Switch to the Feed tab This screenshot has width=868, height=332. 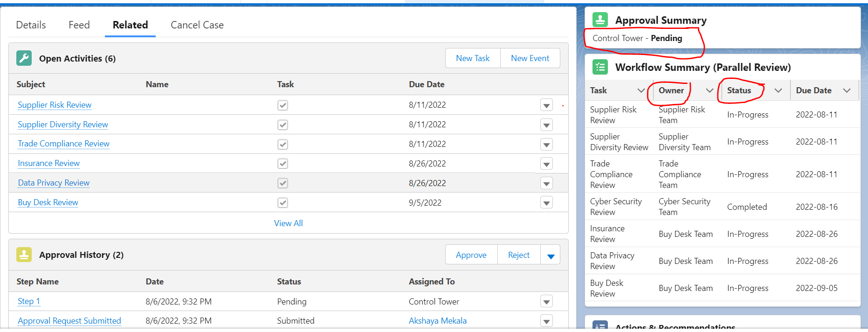pos(79,25)
